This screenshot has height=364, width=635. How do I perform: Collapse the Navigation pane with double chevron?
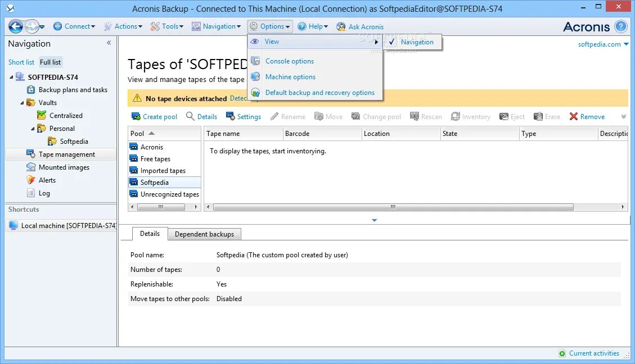[x=109, y=43]
